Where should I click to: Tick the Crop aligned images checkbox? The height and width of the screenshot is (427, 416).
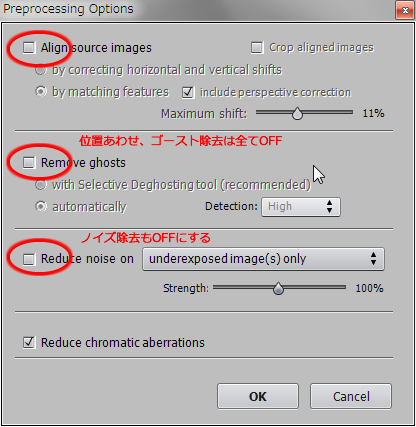click(257, 47)
